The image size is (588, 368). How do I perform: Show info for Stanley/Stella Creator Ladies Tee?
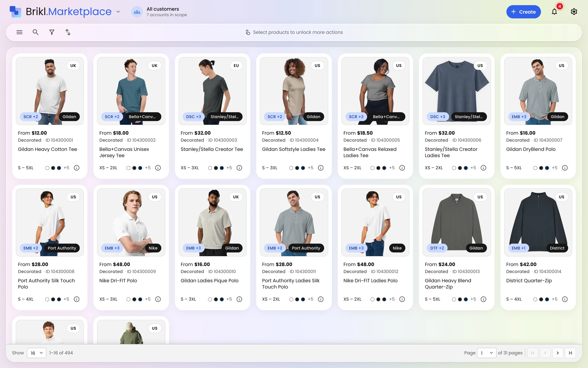(x=483, y=168)
